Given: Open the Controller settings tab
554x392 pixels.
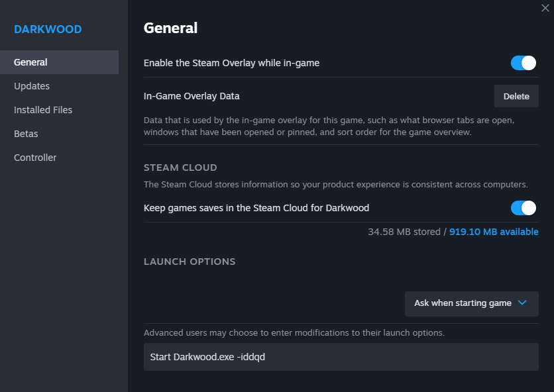Looking at the screenshot, I should (35, 158).
